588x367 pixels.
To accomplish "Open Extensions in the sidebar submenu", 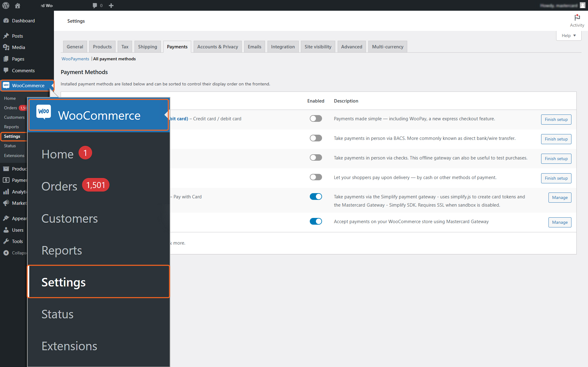I will (x=14, y=155).
